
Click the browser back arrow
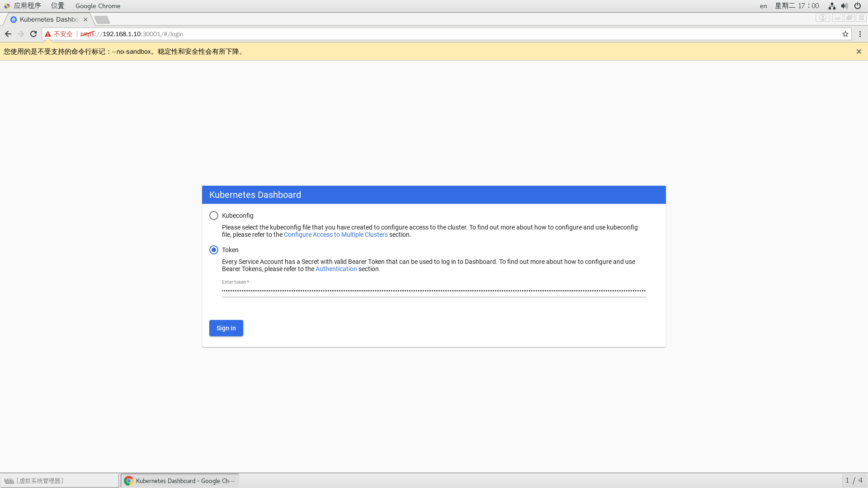pos(8,34)
